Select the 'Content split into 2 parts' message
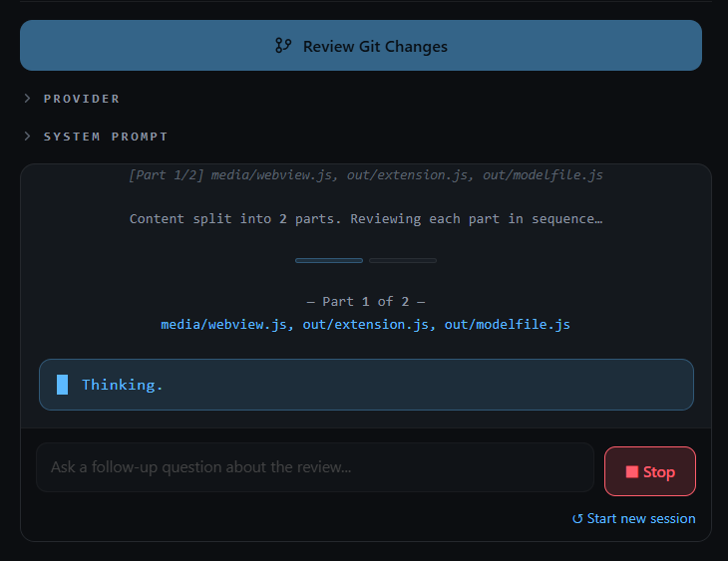The image size is (728, 561). (x=366, y=219)
